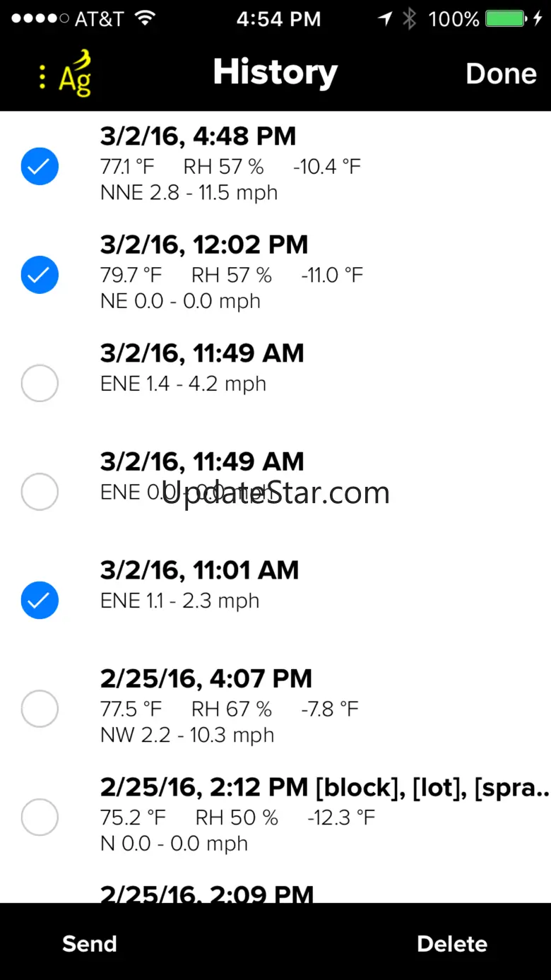Check the ENE 0.0 mph 11:49 AM entry
This screenshot has width=551, height=980.
click(40, 492)
